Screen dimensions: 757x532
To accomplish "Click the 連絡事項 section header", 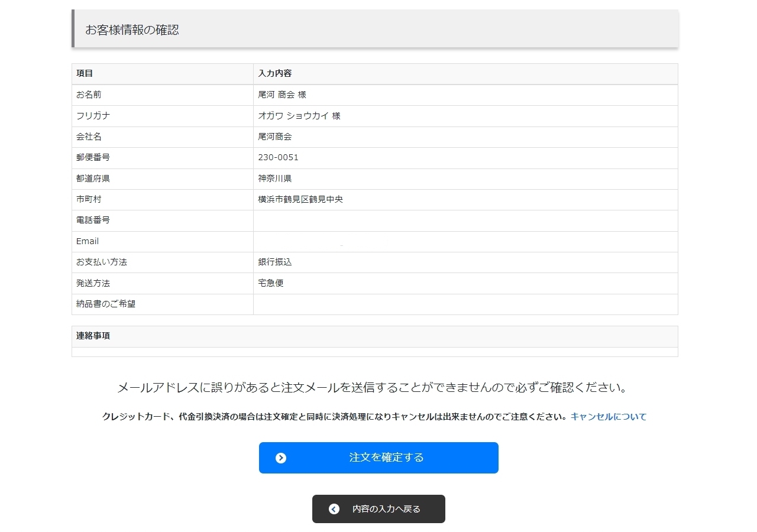I will click(x=93, y=336).
